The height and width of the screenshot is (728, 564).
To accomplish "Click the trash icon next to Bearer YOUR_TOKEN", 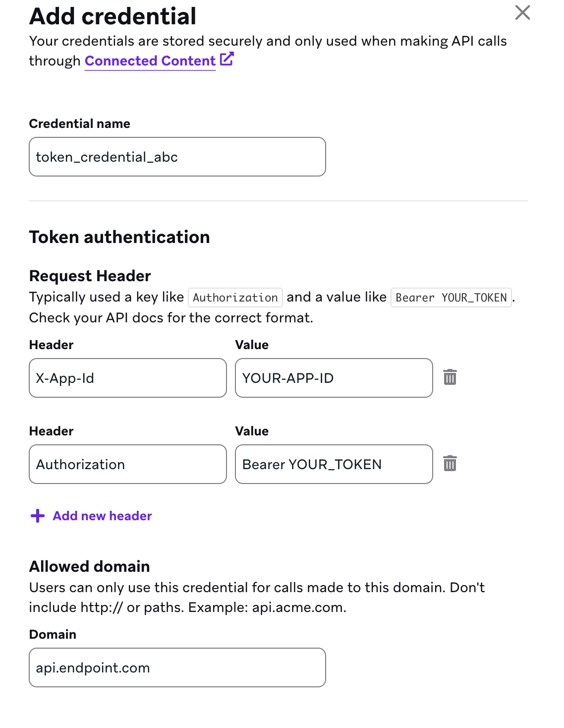I will point(450,464).
